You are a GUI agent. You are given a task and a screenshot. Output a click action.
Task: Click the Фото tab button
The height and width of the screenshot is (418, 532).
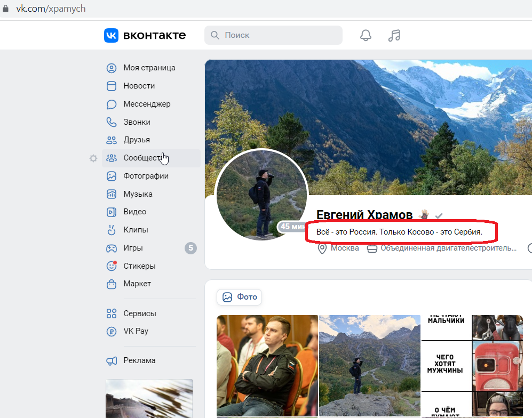coord(239,297)
